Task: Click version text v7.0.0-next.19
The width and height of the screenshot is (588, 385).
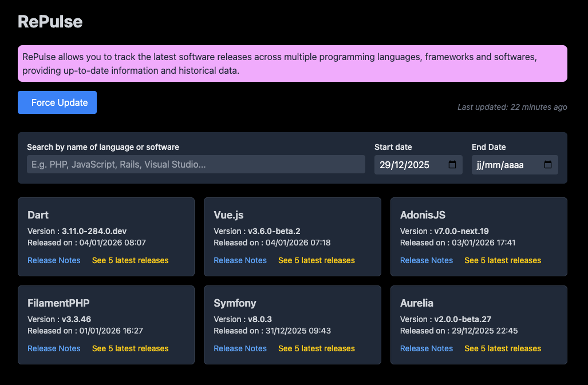Action: coord(461,231)
